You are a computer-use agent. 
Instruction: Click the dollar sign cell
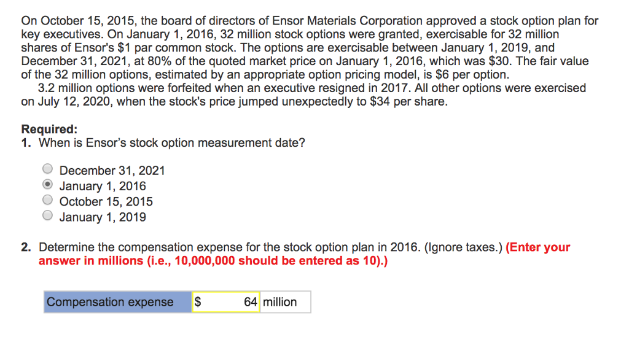(x=198, y=301)
